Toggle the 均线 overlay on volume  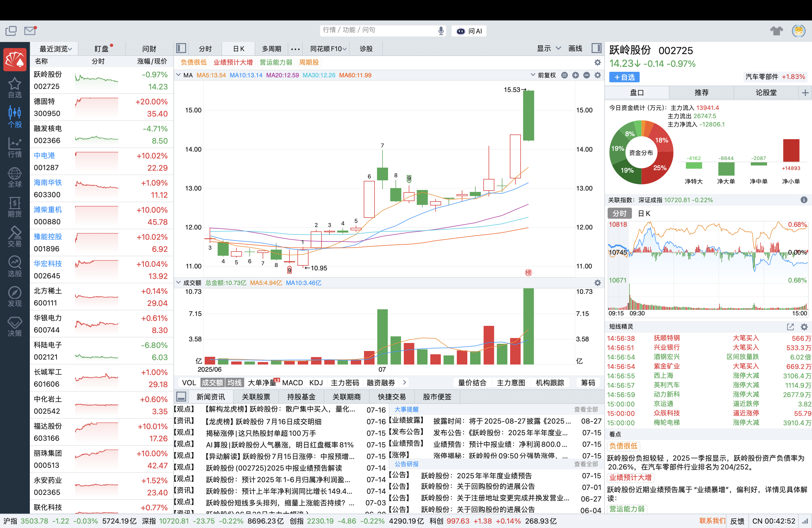[x=234, y=383]
